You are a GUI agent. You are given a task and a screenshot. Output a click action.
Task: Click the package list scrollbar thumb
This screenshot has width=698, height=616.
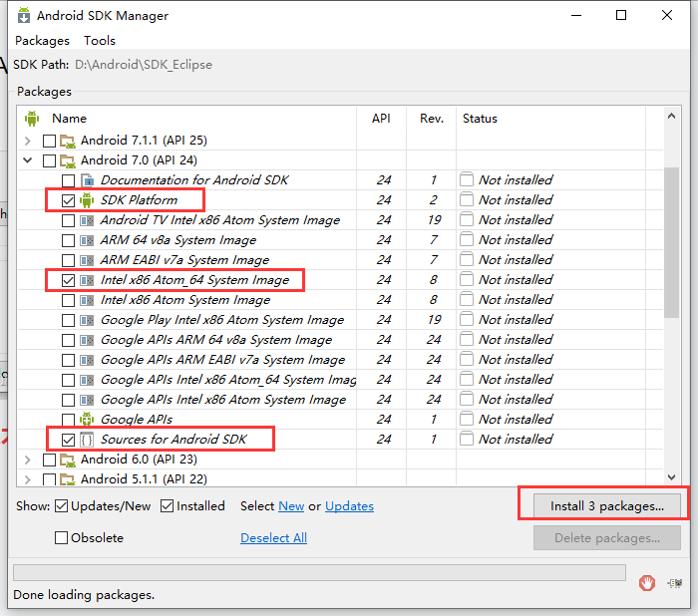tap(671, 242)
